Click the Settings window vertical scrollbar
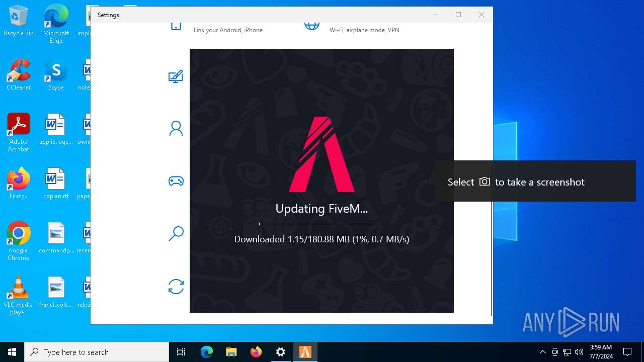644x362 pixels. pyautogui.click(x=492, y=241)
